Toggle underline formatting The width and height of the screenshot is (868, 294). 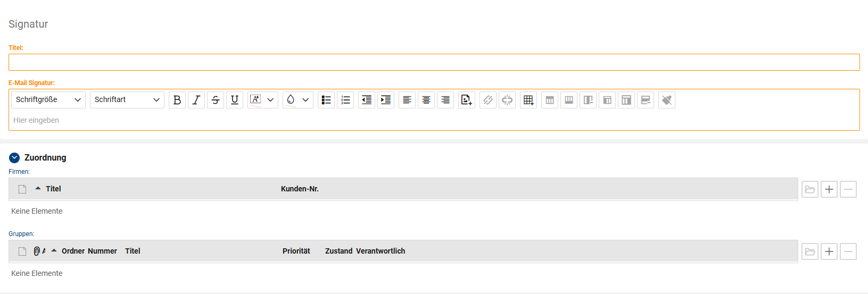(235, 100)
